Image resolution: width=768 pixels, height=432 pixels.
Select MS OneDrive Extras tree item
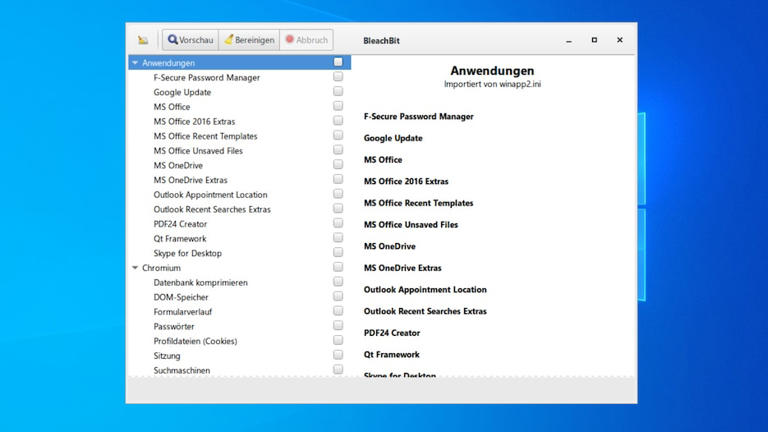[x=191, y=180]
